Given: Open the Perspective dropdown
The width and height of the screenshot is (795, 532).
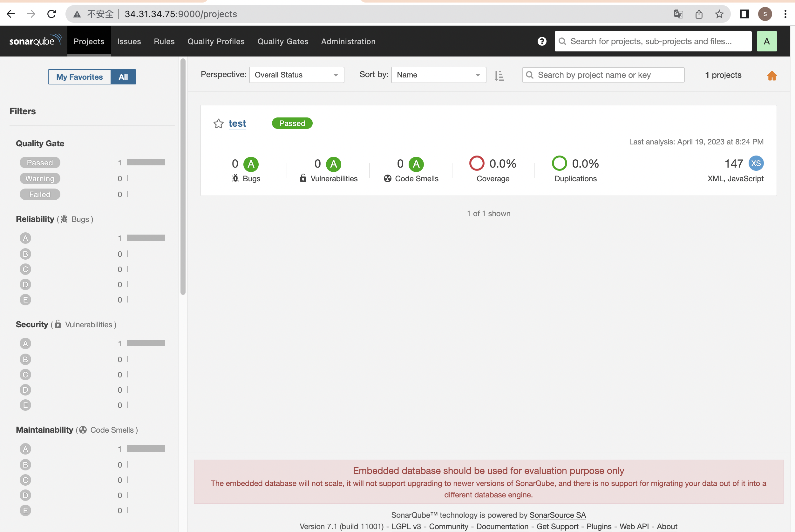Looking at the screenshot, I should 296,75.
